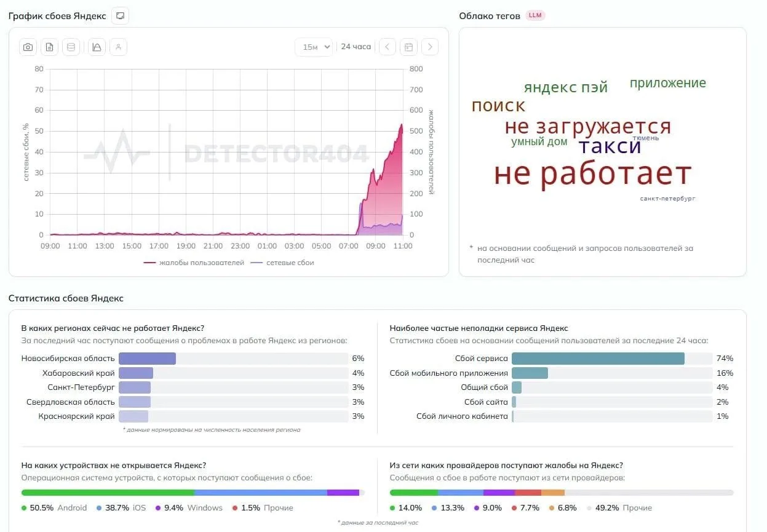Screen dimensions: 767x532
Task: Click the peak of the complaints chart
Action: 402,125
